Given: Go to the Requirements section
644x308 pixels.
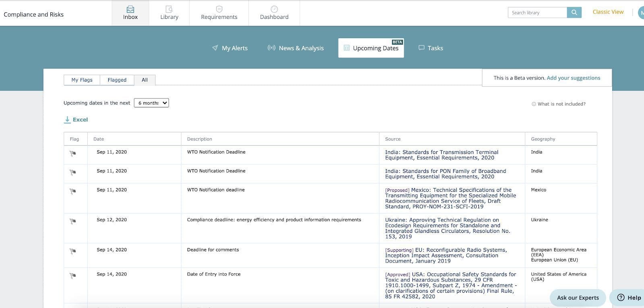Looking at the screenshot, I should (219, 13).
